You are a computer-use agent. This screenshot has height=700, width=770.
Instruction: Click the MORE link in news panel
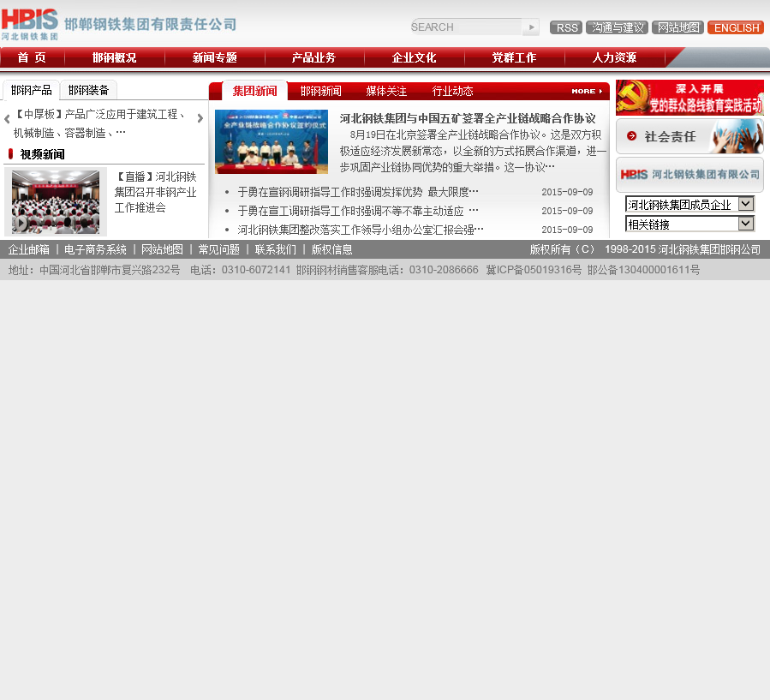[587, 92]
